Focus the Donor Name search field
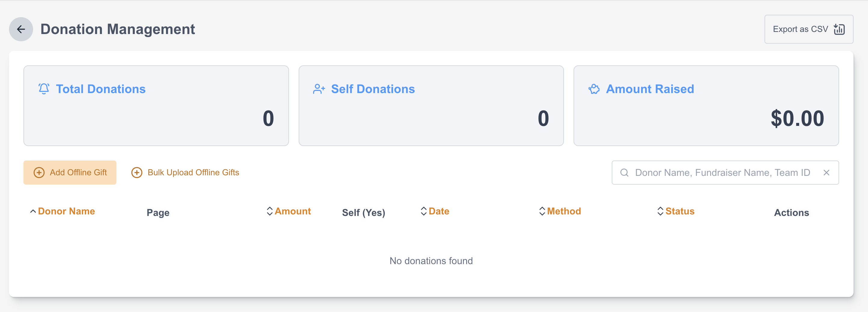868x312 pixels. pyautogui.click(x=722, y=173)
